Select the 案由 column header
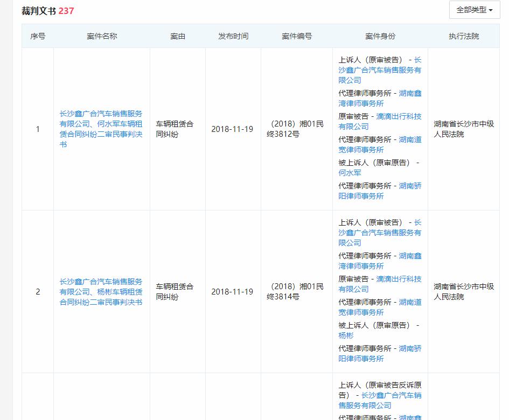Screen dimensions: 509x420 click(178, 36)
